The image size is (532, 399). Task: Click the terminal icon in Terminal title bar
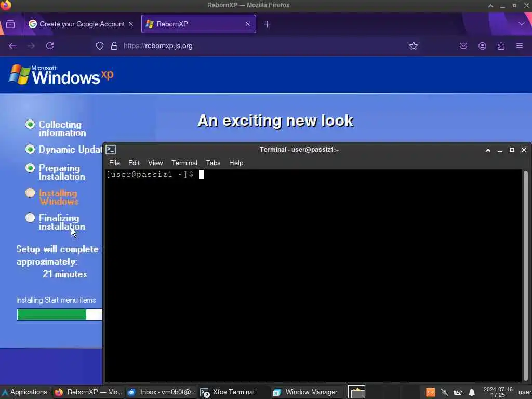click(x=111, y=150)
